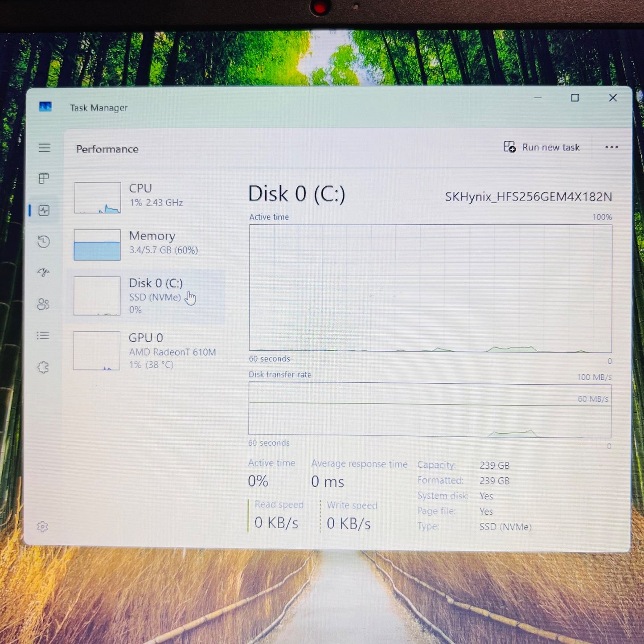Open the Startup apps page icon
The height and width of the screenshot is (644, 644).
pos(43,272)
